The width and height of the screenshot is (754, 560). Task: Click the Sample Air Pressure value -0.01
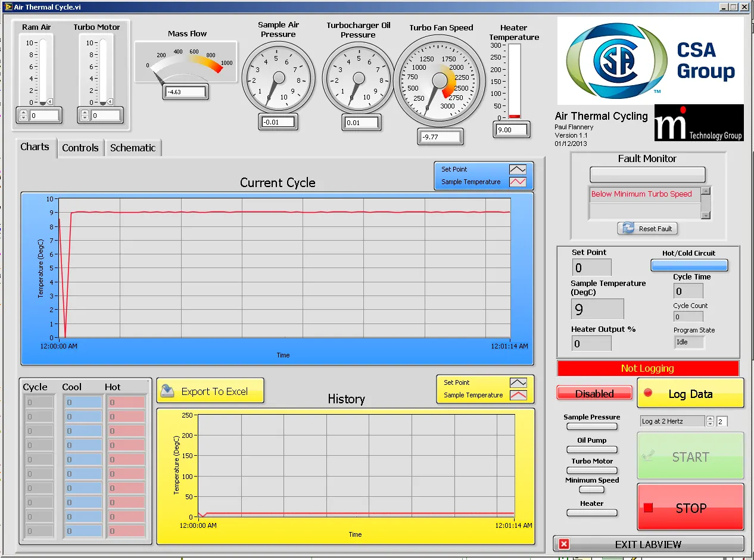(x=278, y=122)
